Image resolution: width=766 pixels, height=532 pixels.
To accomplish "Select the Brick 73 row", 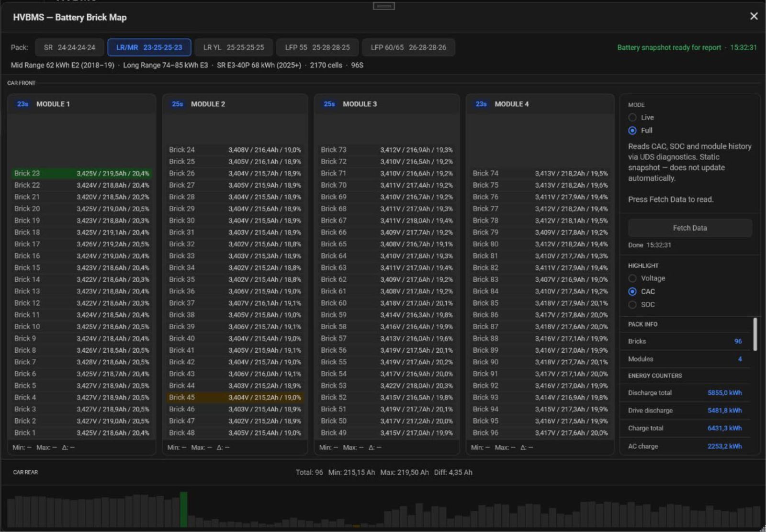I will [x=387, y=150].
